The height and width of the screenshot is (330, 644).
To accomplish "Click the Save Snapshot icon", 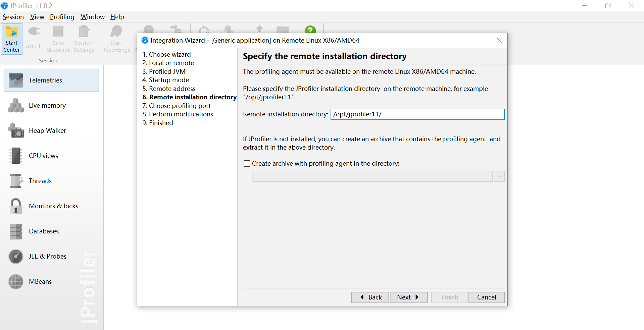I will 58,39.
